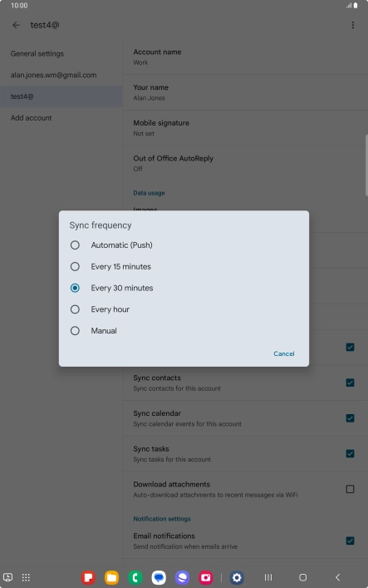The width and height of the screenshot is (368, 588).
Task: Open the green Phone app
Action: point(135,577)
